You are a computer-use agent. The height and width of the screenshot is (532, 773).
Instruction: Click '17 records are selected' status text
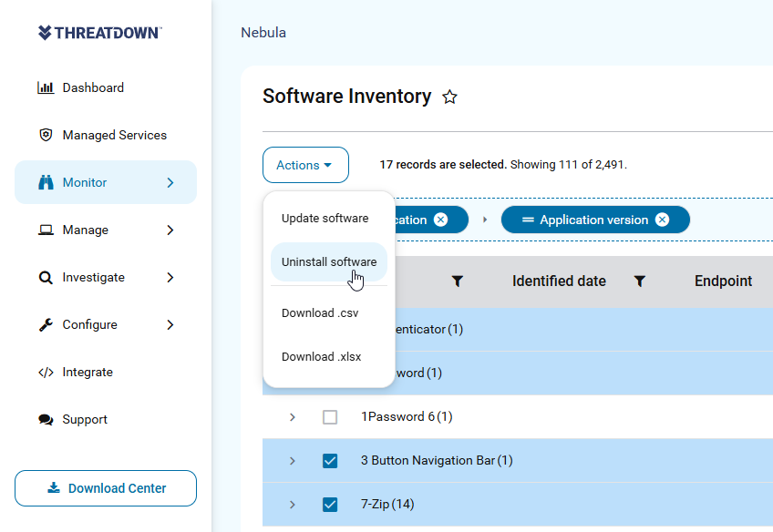coord(443,165)
